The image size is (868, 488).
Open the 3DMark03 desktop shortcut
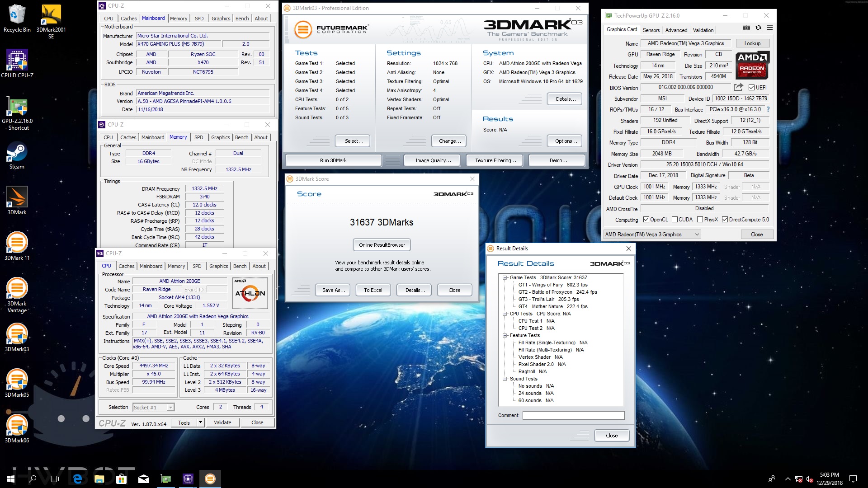click(x=17, y=338)
